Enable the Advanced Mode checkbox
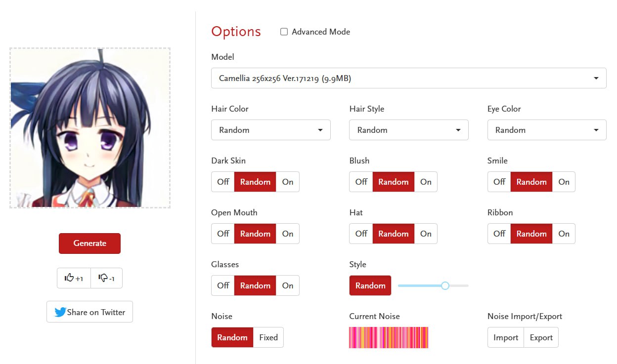Image resolution: width=617 pixels, height=364 pixels. click(284, 32)
